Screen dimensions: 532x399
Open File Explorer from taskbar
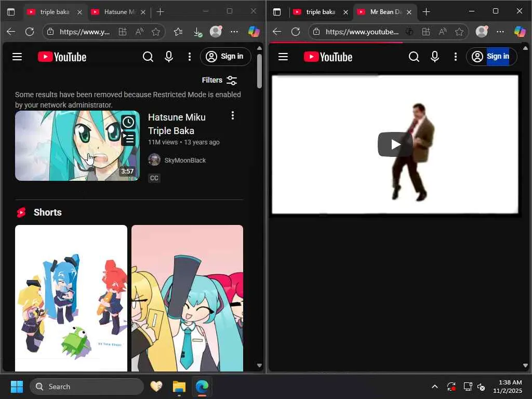pyautogui.click(x=179, y=387)
